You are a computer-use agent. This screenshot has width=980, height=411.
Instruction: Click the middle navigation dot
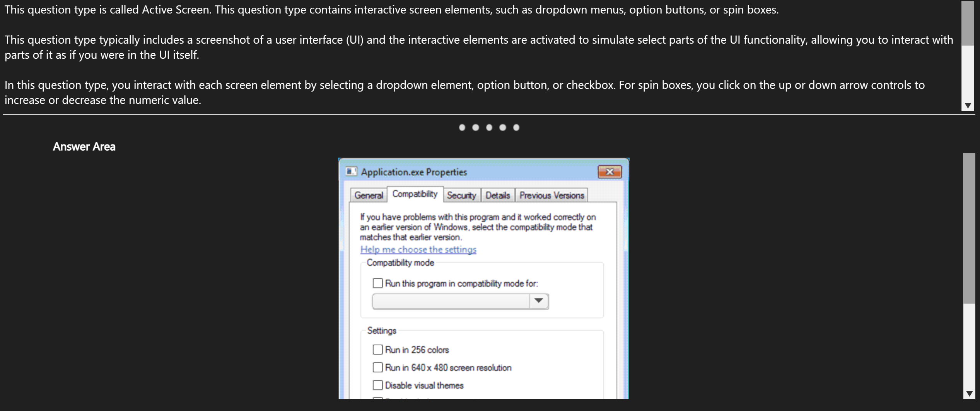(489, 127)
